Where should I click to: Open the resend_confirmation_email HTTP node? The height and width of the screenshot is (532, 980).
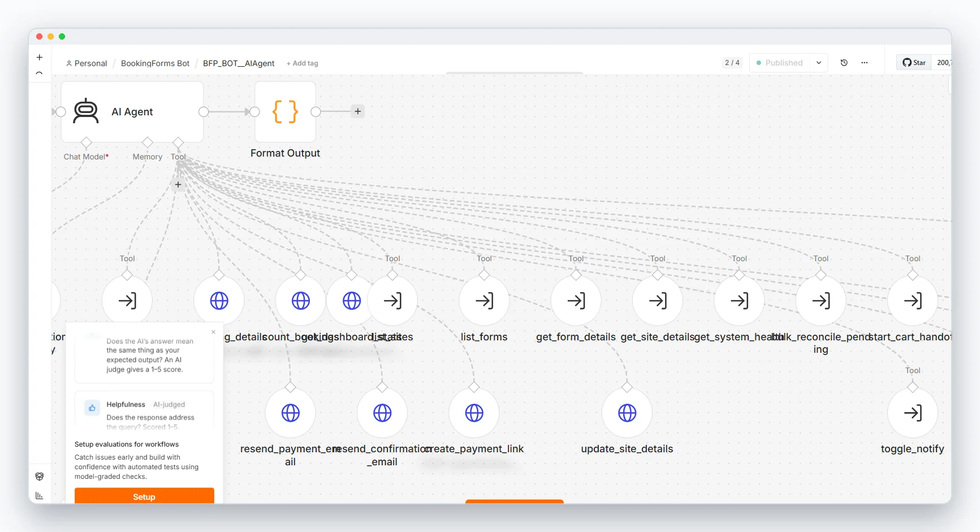point(382,413)
